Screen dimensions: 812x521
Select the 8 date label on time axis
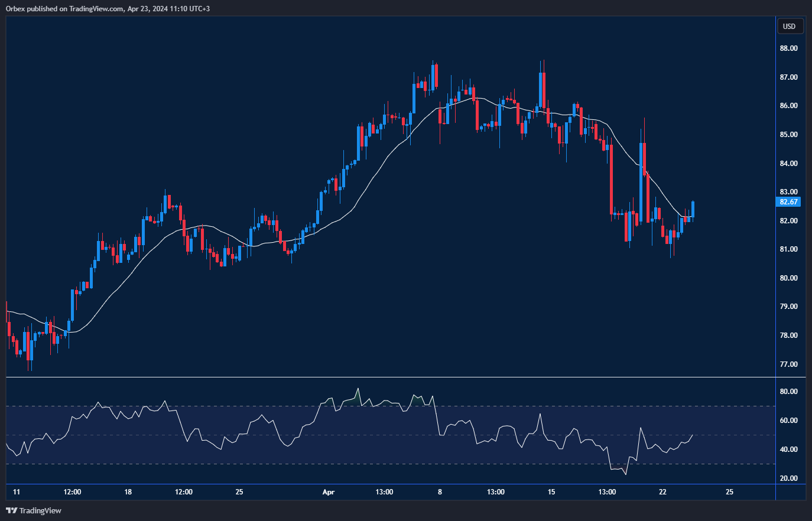tap(440, 492)
